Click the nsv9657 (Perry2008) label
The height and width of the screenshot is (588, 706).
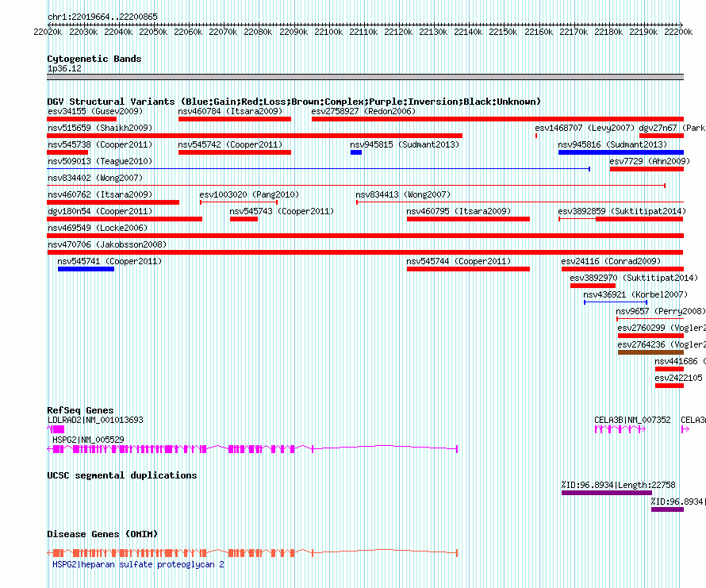point(661,311)
